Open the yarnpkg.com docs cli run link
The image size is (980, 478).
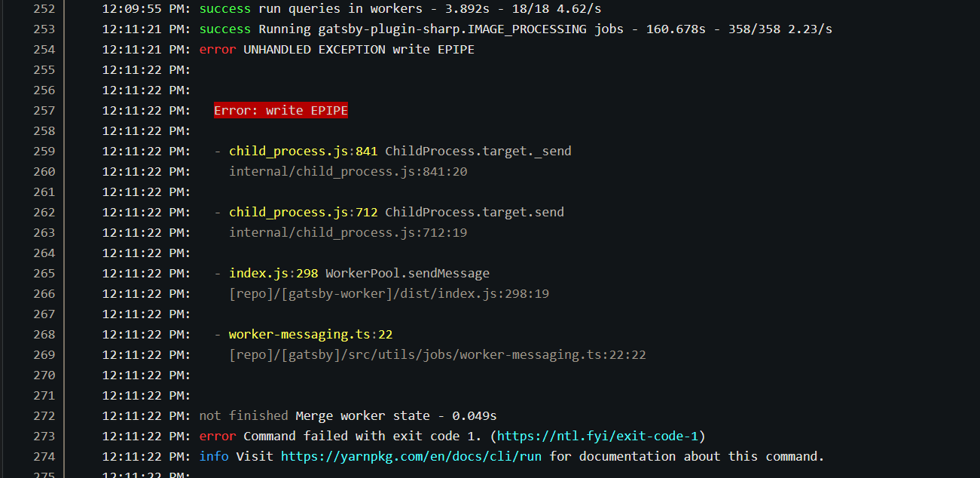pos(411,456)
